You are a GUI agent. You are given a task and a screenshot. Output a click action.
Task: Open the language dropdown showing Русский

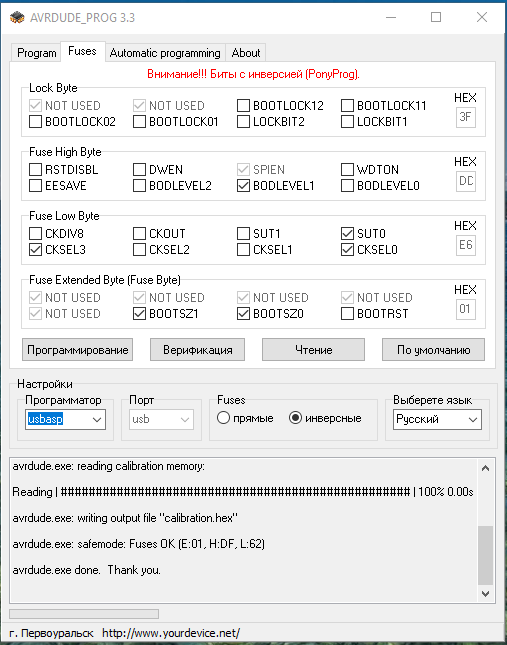[x=437, y=420]
